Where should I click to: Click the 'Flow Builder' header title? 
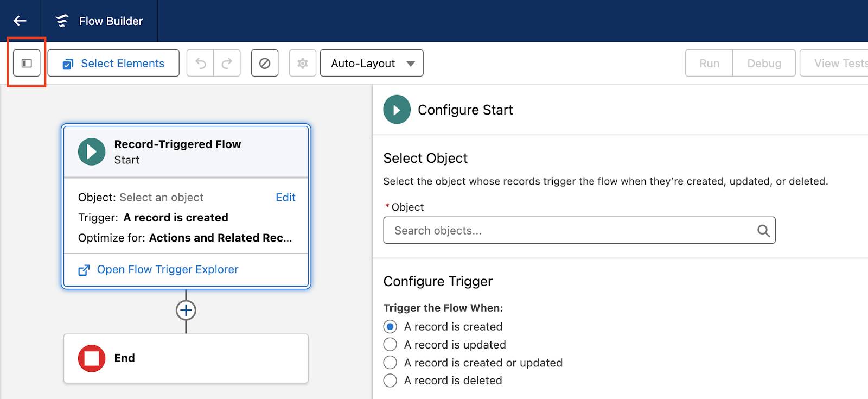[x=111, y=21]
